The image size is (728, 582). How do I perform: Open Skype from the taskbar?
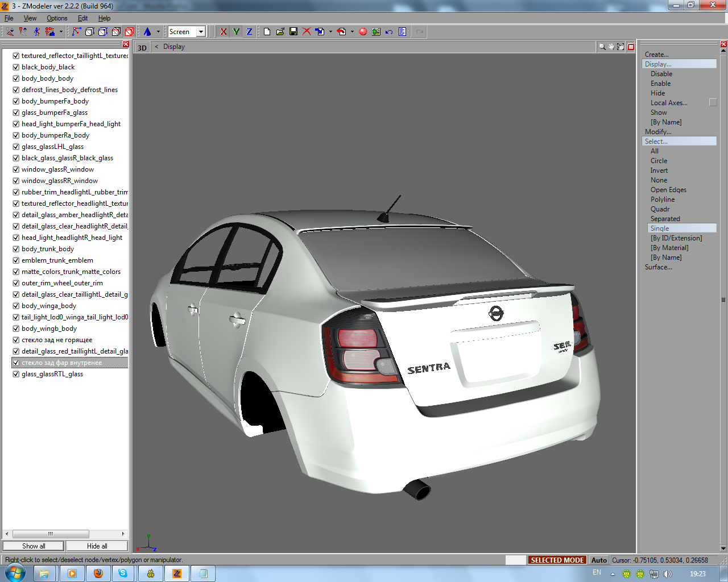[x=123, y=573]
